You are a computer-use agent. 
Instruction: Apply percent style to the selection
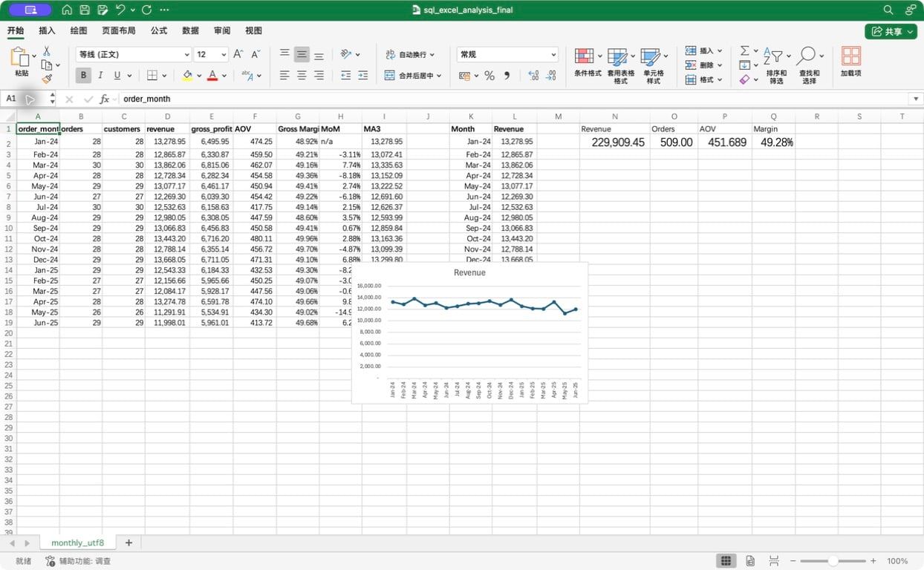click(489, 76)
